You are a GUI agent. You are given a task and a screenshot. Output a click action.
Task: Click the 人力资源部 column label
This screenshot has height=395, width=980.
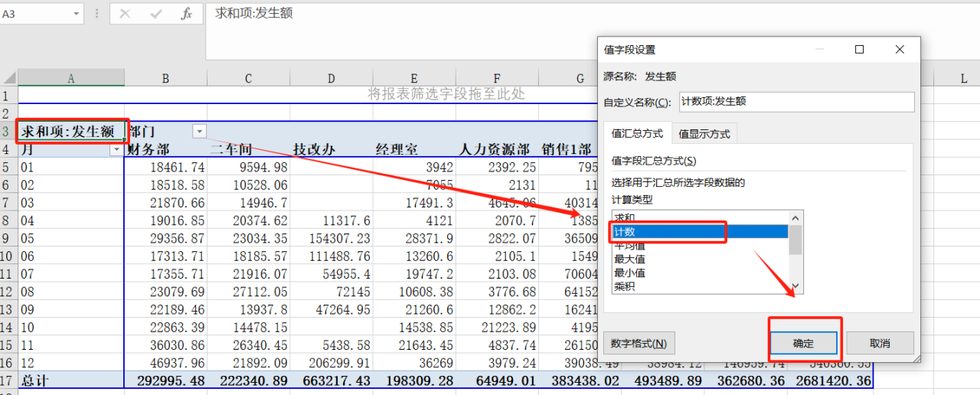(x=494, y=150)
